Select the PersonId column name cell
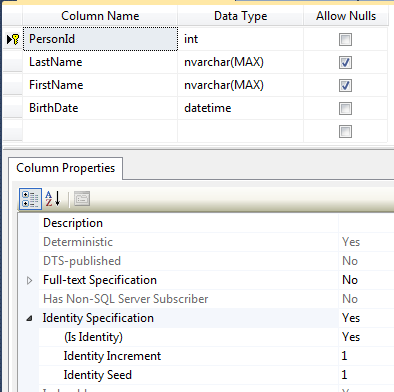 pyautogui.click(x=100, y=39)
